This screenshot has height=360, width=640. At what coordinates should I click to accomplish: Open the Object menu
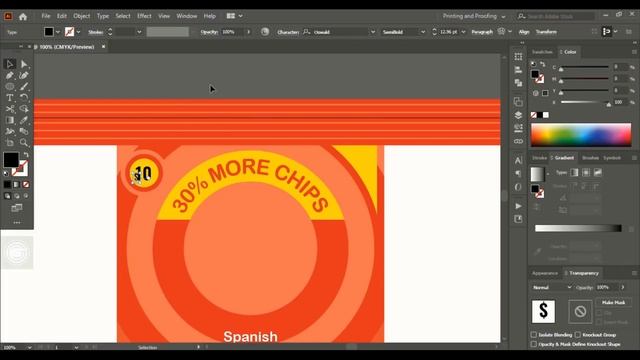point(82,16)
